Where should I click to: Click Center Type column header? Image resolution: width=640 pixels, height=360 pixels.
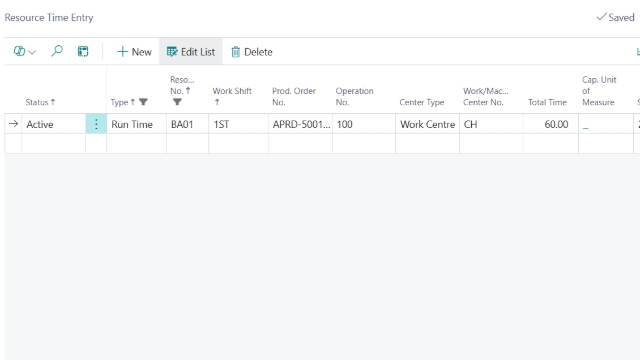(x=422, y=102)
